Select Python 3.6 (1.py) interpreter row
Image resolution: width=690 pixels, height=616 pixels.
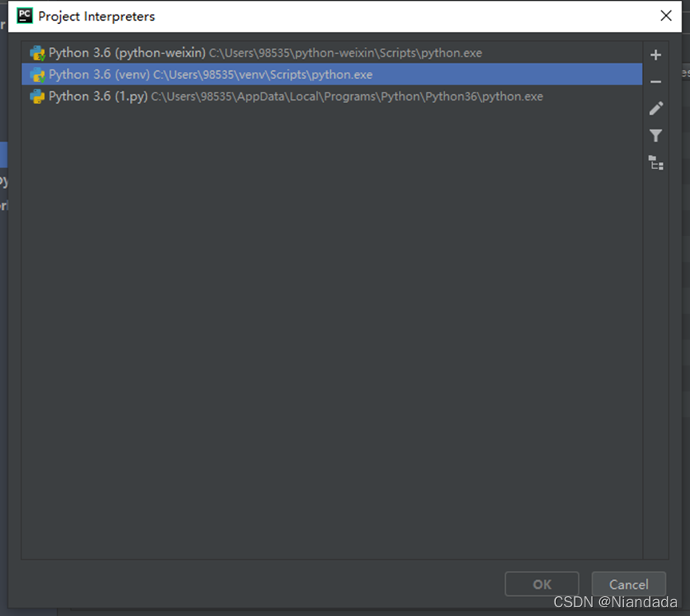click(x=332, y=97)
